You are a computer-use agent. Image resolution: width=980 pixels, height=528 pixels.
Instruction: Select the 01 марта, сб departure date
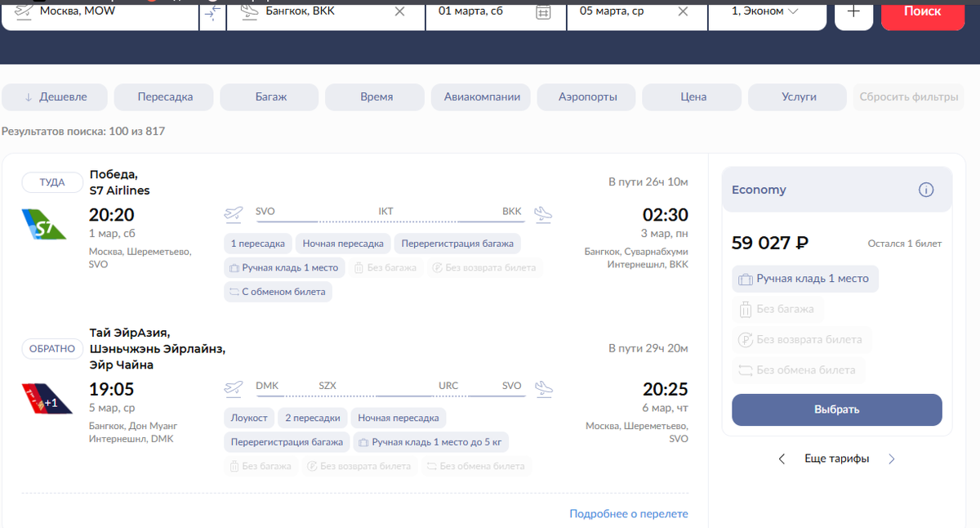click(x=495, y=11)
